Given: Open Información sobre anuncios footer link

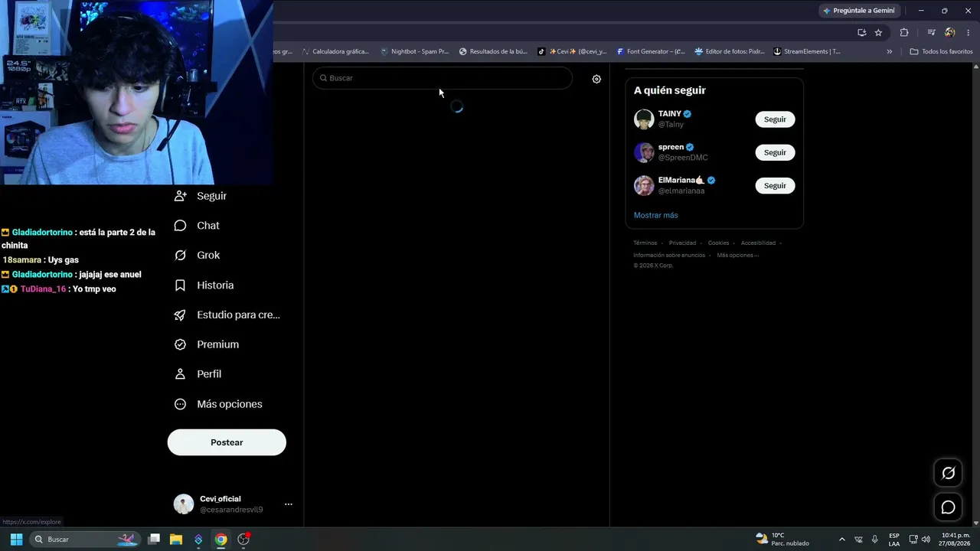Looking at the screenshot, I should (669, 255).
